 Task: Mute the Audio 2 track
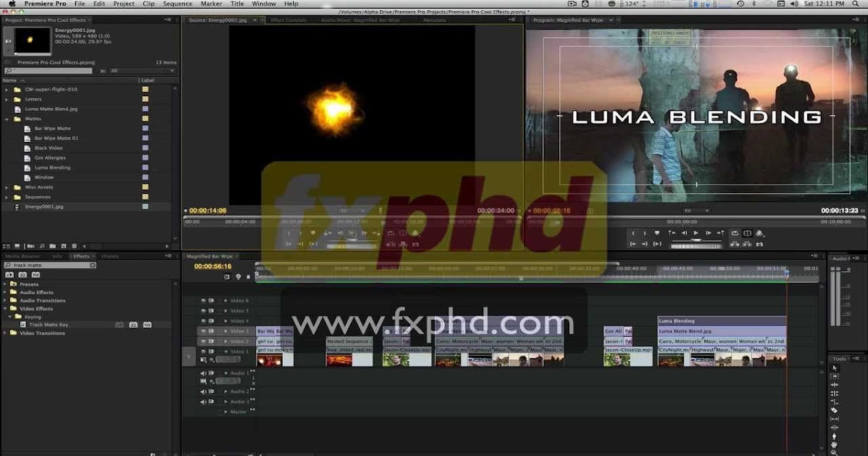[x=203, y=392]
